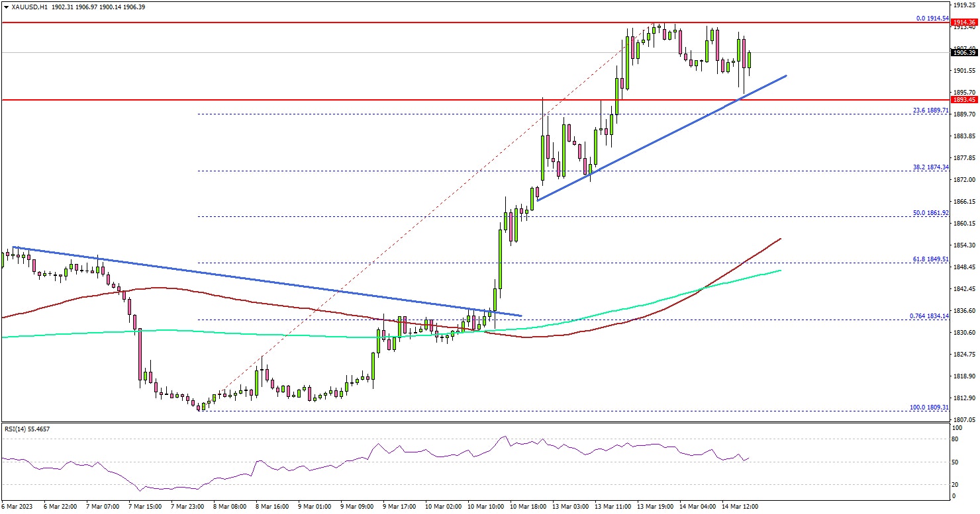Click the black 1906.39 current price label
Image resolution: width=980 pixels, height=514 pixels.
click(964, 53)
